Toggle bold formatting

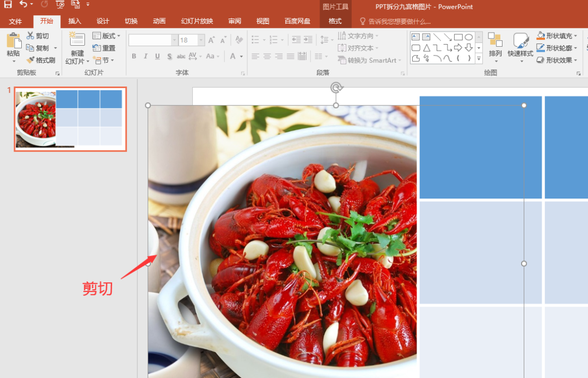click(134, 56)
